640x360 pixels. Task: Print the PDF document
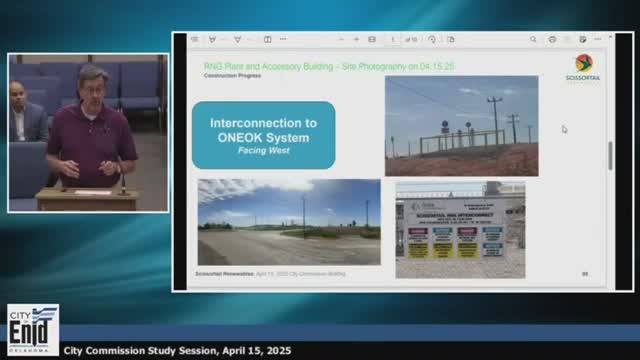pos(552,40)
